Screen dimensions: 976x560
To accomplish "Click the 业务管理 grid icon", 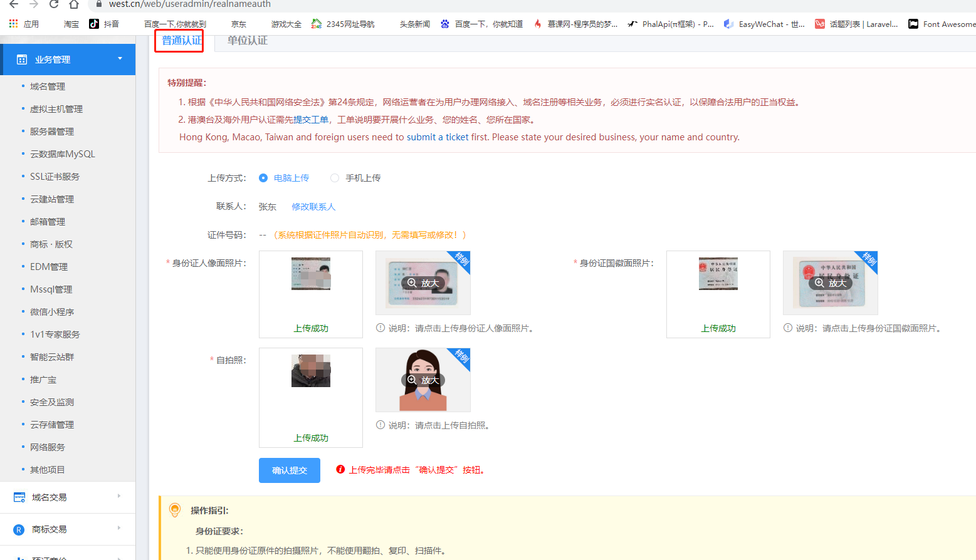I will click(22, 60).
